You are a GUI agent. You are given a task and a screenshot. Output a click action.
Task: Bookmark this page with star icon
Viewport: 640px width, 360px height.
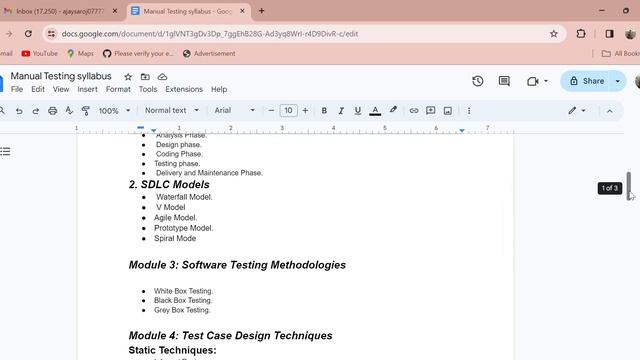553,34
